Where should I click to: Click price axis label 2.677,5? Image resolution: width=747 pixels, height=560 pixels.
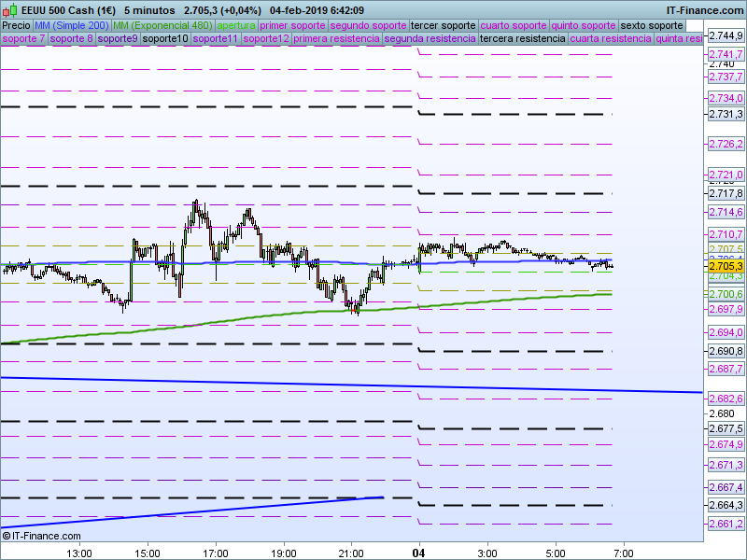click(x=726, y=428)
